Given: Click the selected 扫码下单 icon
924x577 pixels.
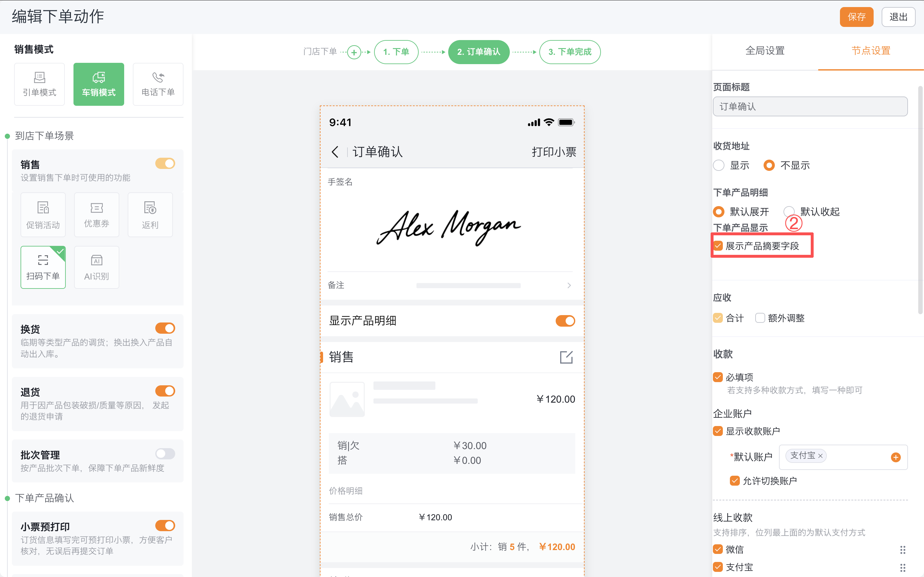Looking at the screenshot, I should [x=43, y=267].
